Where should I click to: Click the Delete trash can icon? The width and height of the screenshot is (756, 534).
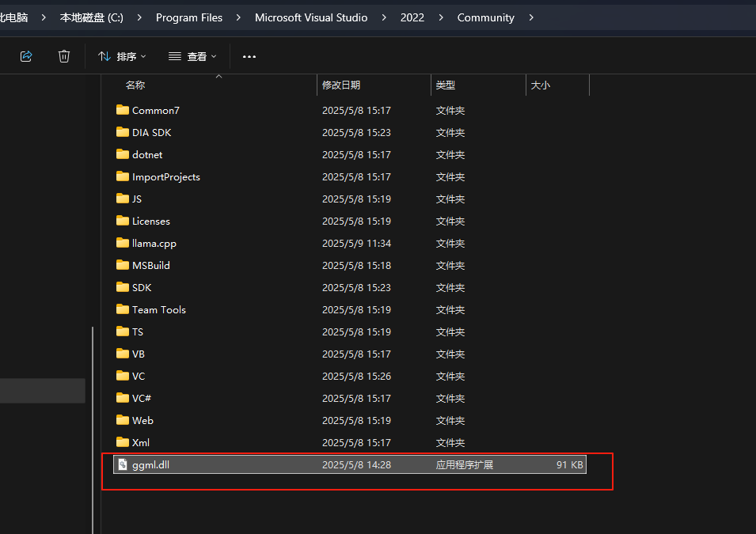pos(64,56)
